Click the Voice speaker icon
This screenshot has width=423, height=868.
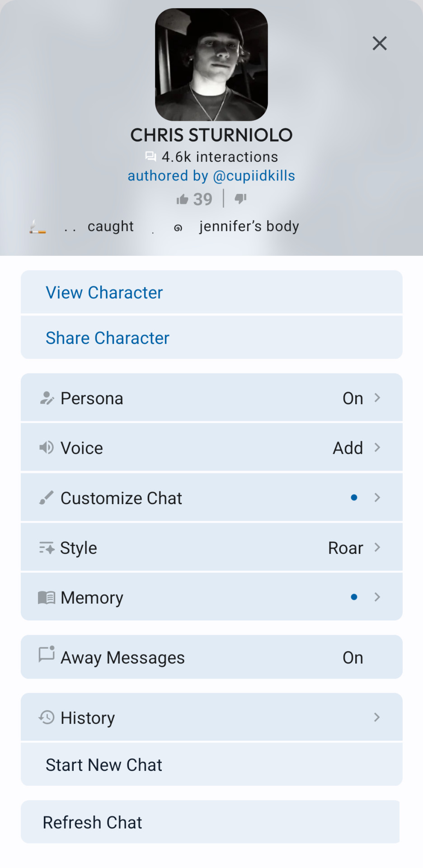pos(47,448)
